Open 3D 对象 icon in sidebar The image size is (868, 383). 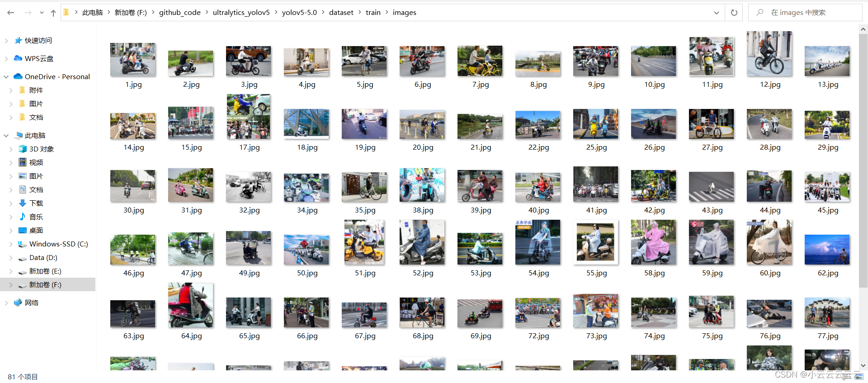[x=23, y=149]
